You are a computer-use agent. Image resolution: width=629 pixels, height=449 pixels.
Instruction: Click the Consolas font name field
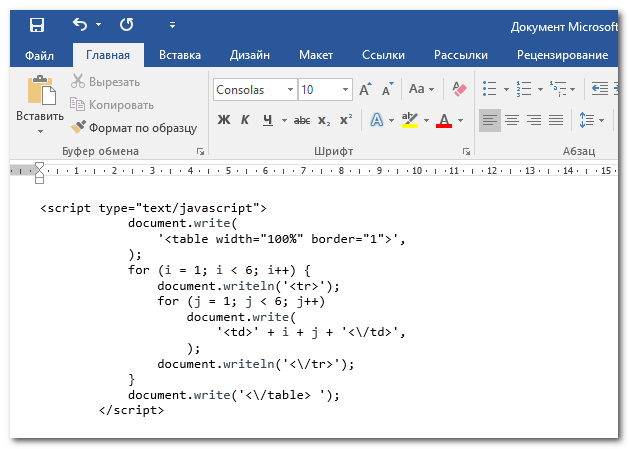(251, 89)
